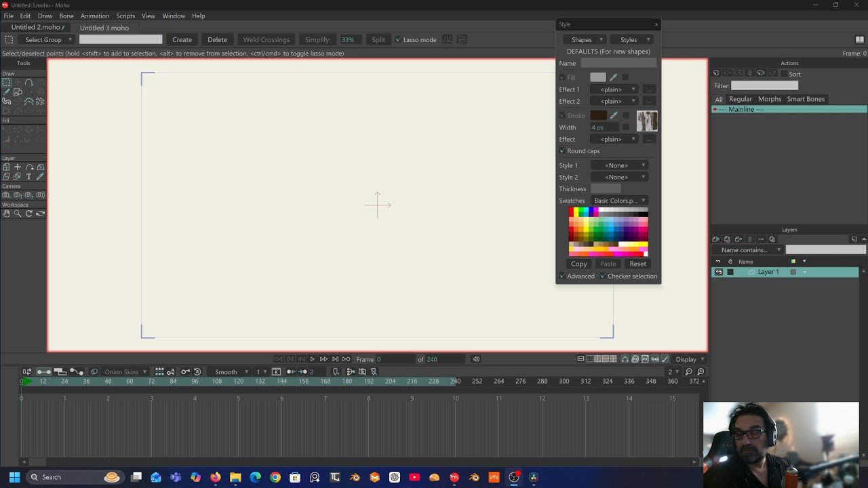Image resolution: width=868 pixels, height=488 pixels.
Task: Open the Select Group dropdown
Action: click(x=47, y=39)
